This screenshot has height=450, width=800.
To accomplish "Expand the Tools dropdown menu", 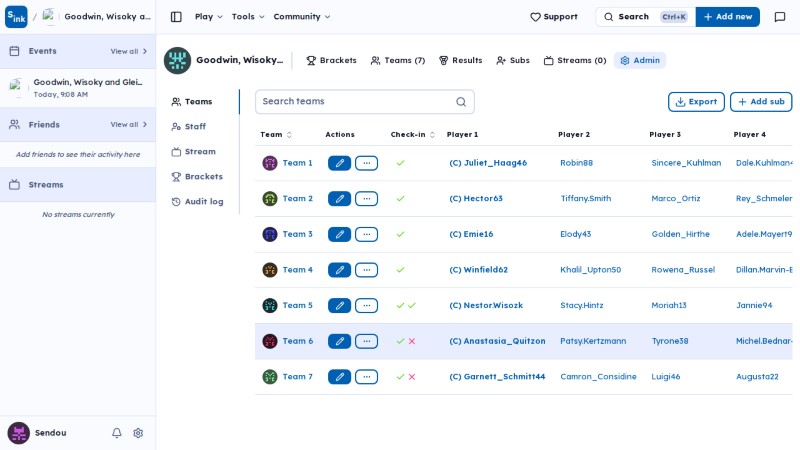I will click(x=248, y=17).
